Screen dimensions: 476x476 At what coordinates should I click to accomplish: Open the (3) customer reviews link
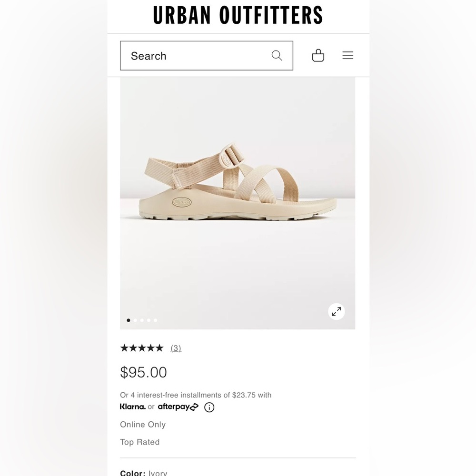(176, 348)
